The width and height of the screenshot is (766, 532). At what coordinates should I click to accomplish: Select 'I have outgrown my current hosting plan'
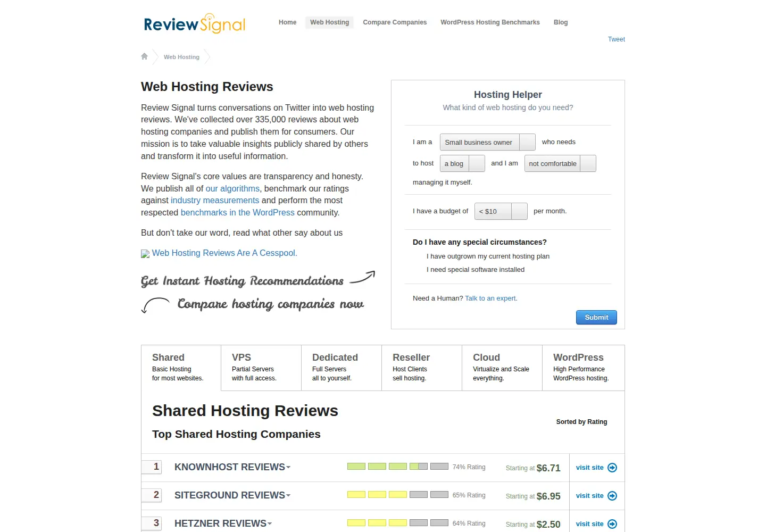(488, 256)
